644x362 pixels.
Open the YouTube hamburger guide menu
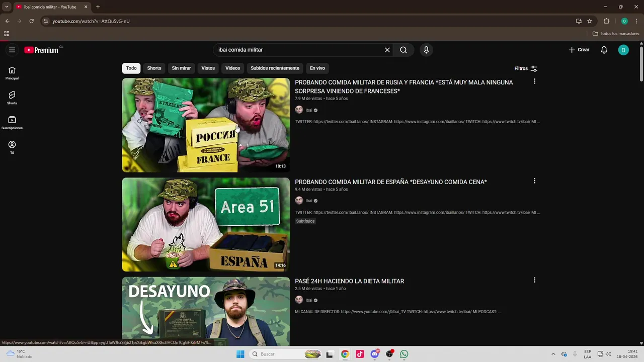pyautogui.click(x=12, y=50)
